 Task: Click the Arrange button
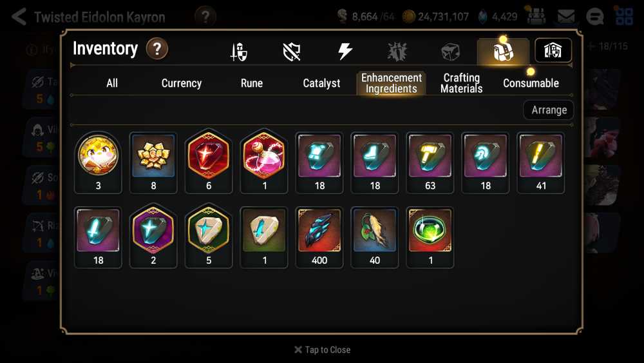[x=549, y=110]
